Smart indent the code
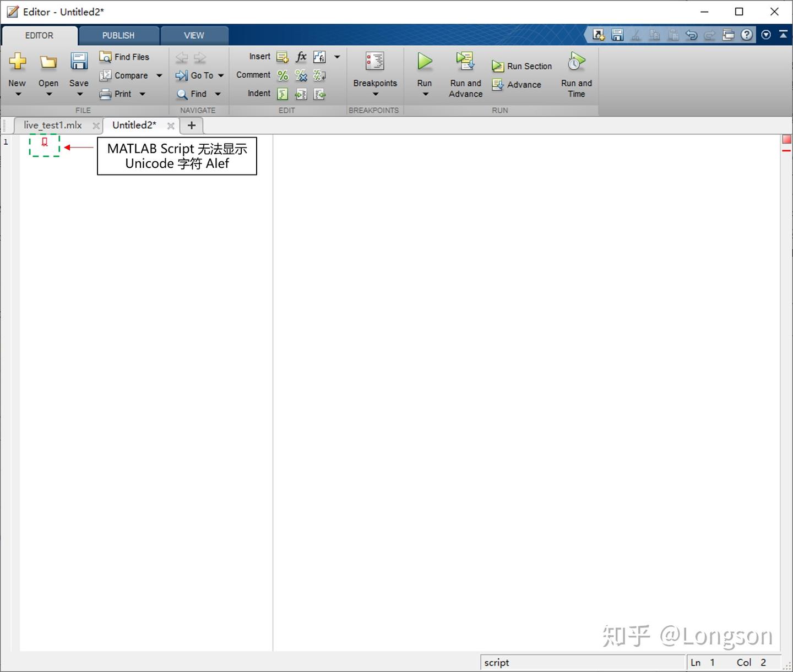Image resolution: width=793 pixels, height=672 pixels. pyautogui.click(x=283, y=94)
